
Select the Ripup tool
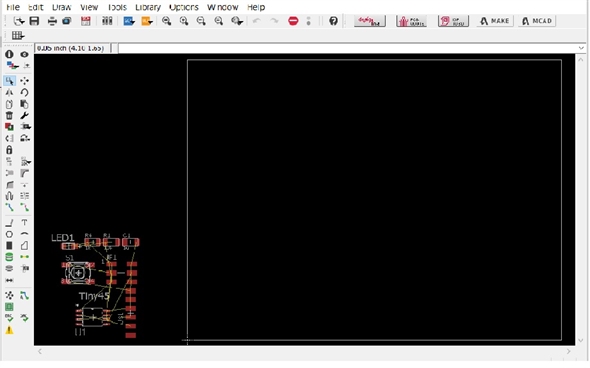click(x=24, y=207)
